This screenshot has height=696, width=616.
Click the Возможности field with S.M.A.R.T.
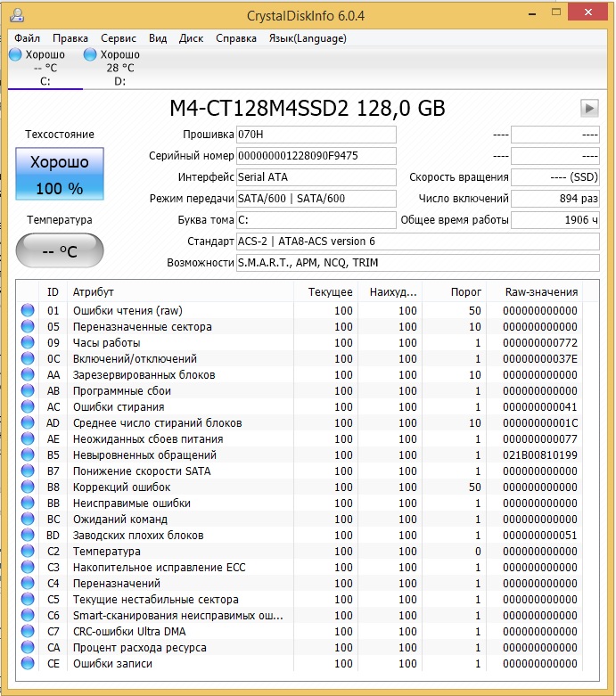pyautogui.click(x=417, y=262)
